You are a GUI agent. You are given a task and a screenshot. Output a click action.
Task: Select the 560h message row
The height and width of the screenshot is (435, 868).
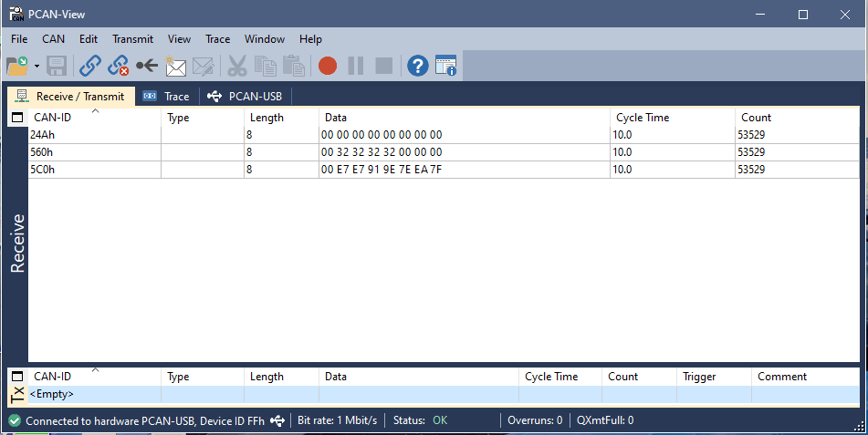(x=444, y=151)
